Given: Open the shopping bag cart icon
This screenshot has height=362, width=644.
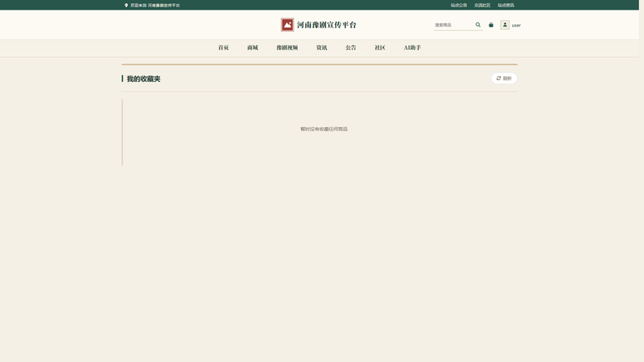Looking at the screenshot, I should click(x=491, y=25).
